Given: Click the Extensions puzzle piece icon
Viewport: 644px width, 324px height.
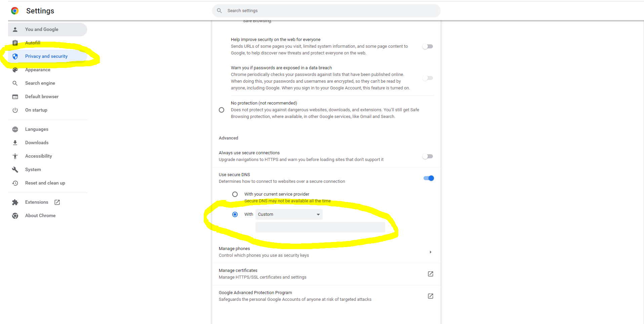Looking at the screenshot, I should tap(15, 202).
